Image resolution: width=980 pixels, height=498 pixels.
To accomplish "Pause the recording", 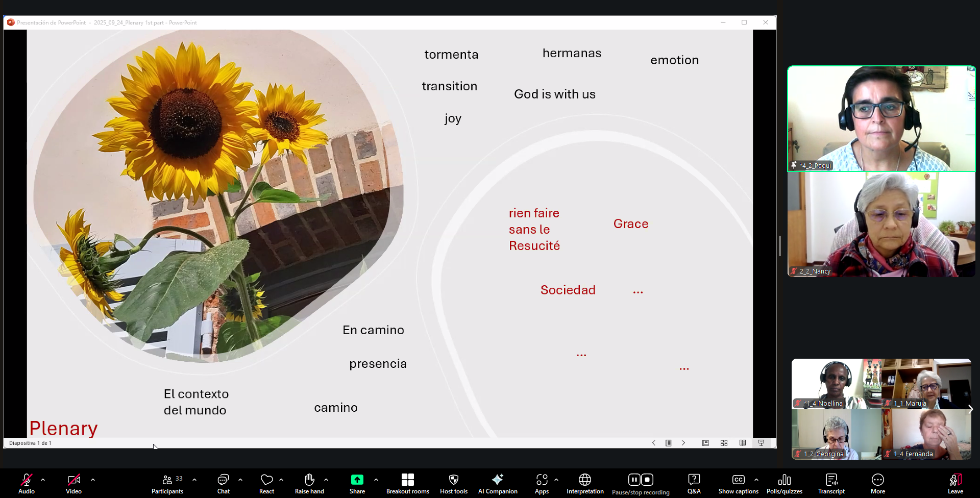I will point(634,480).
